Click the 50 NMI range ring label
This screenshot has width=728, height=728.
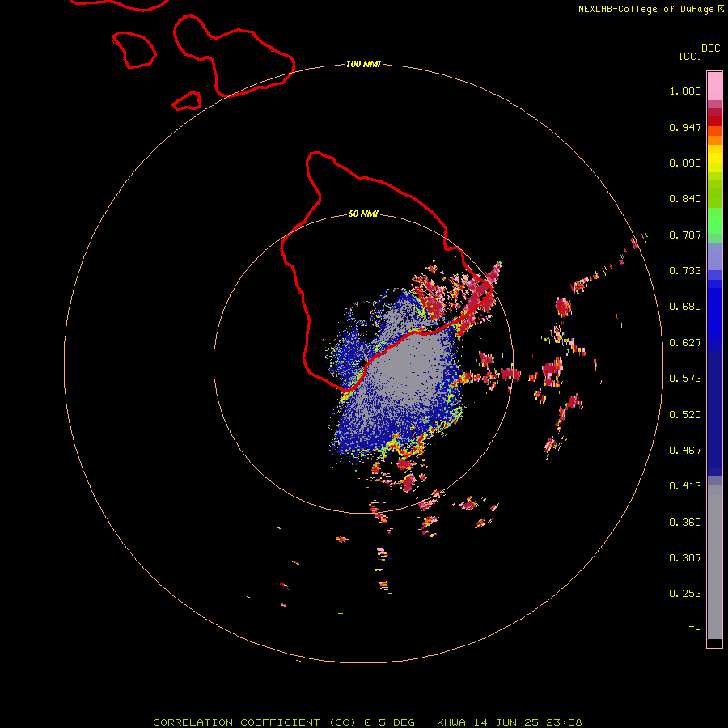pyautogui.click(x=363, y=214)
